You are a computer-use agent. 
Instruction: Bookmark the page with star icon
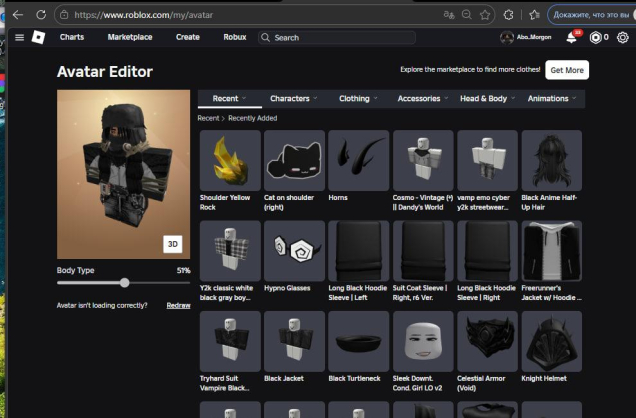[486, 15]
